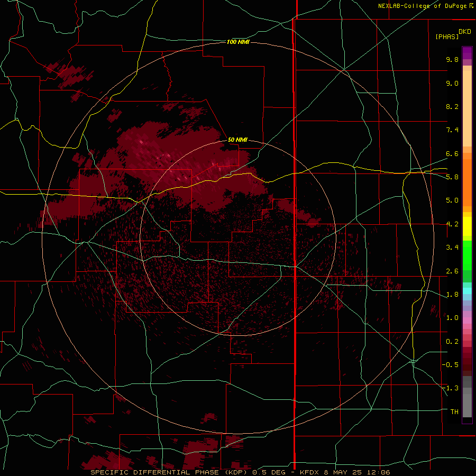Pick the purple segment of the color bar

pyautogui.click(x=467, y=53)
